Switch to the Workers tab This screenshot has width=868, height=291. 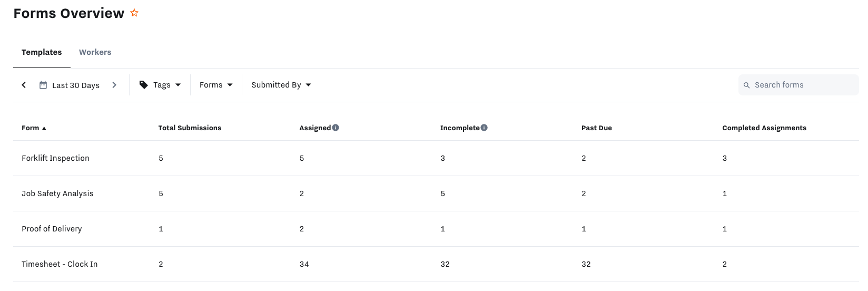[x=95, y=52]
